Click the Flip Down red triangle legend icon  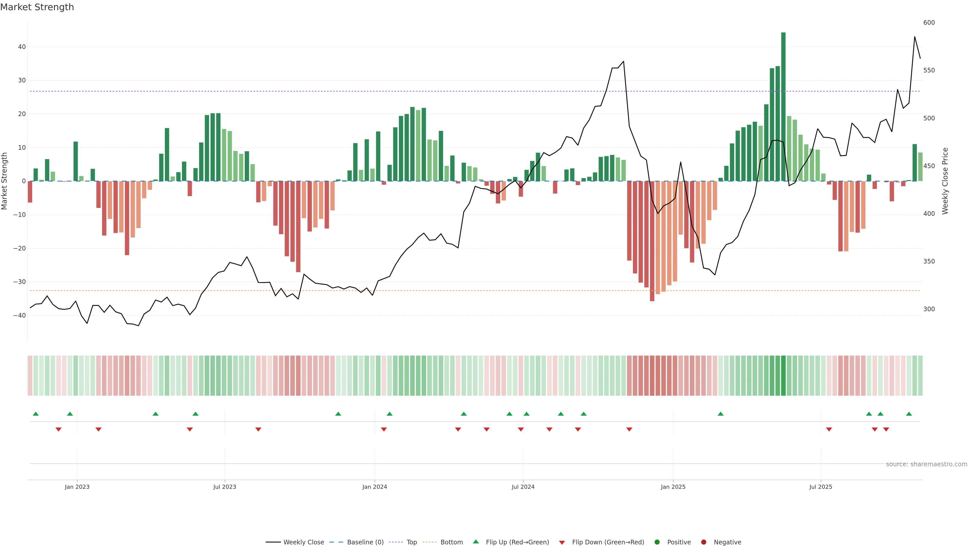point(562,543)
